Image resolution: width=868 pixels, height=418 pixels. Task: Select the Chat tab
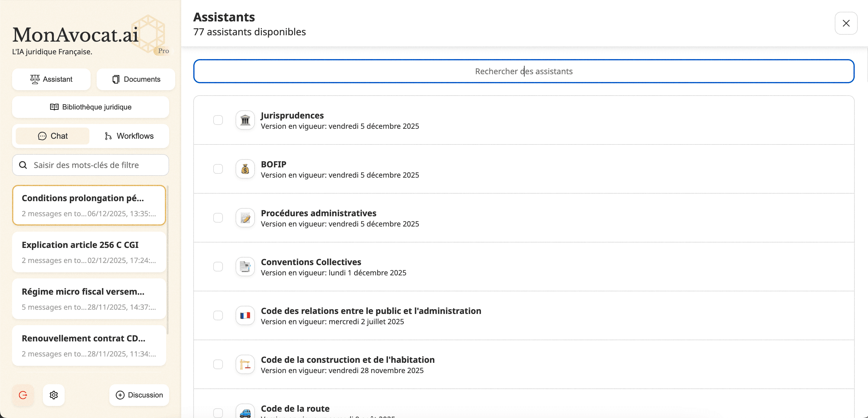[53, 136]
